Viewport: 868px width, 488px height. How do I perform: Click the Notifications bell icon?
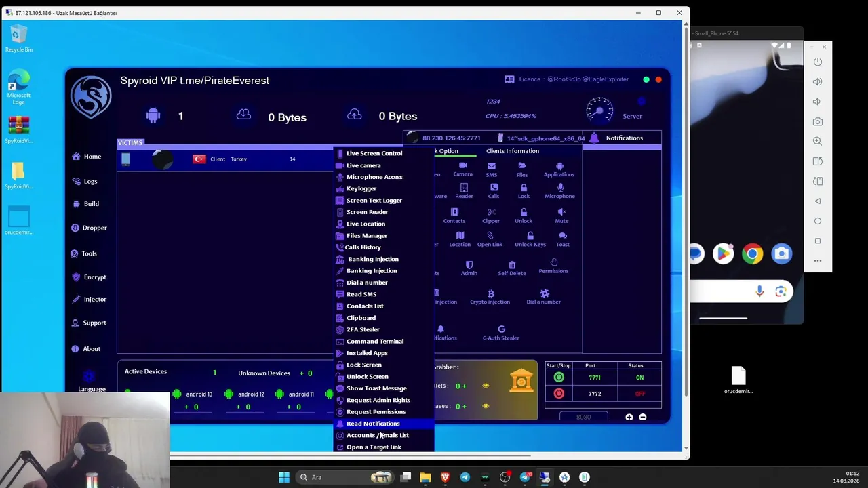click(x=594, y=138)
